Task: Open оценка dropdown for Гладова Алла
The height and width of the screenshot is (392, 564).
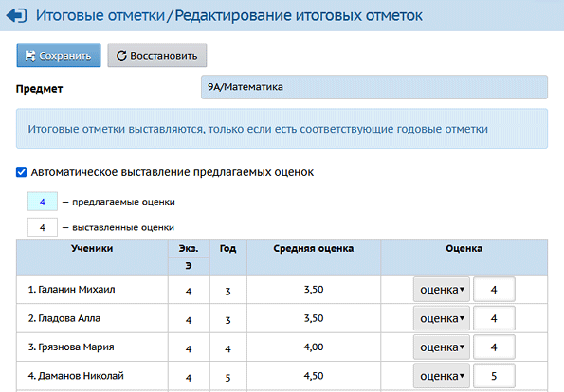Action: pyautogui.click(x=442, y=318)
